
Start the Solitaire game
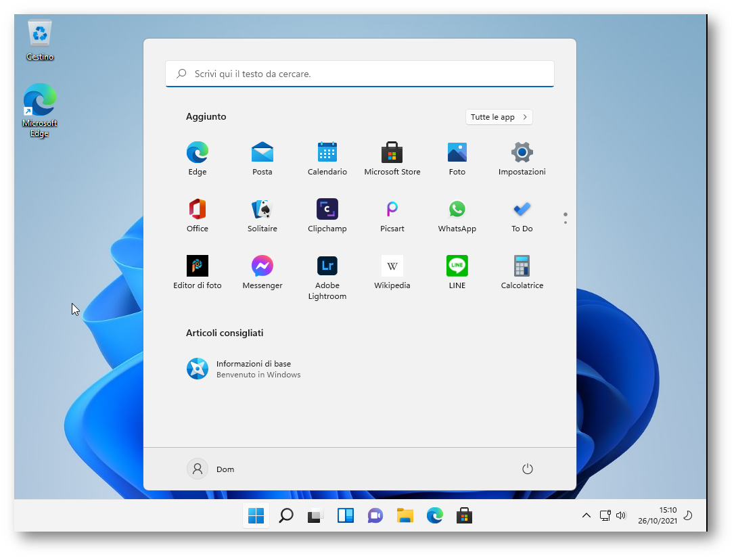262,216
